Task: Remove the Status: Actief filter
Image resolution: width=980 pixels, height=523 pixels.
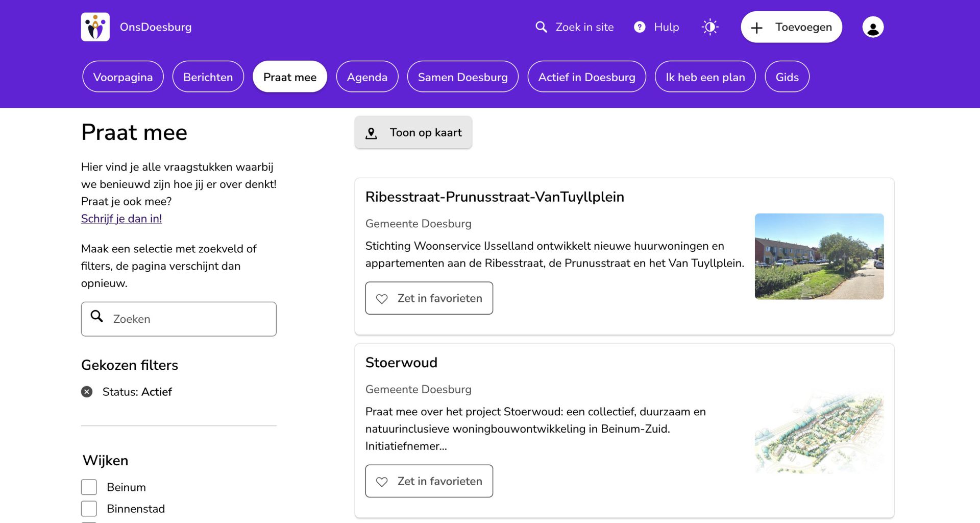Action: (x=87, y=392)
